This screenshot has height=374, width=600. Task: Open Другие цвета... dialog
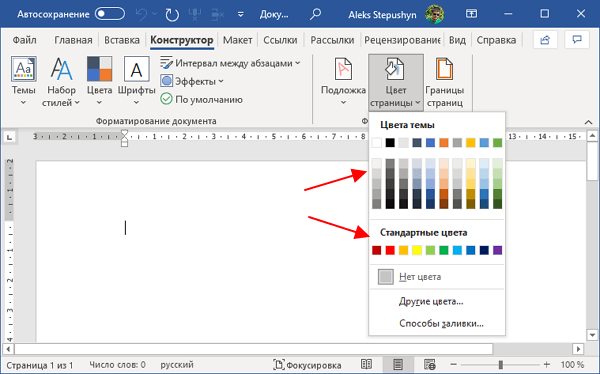point(437,302)
